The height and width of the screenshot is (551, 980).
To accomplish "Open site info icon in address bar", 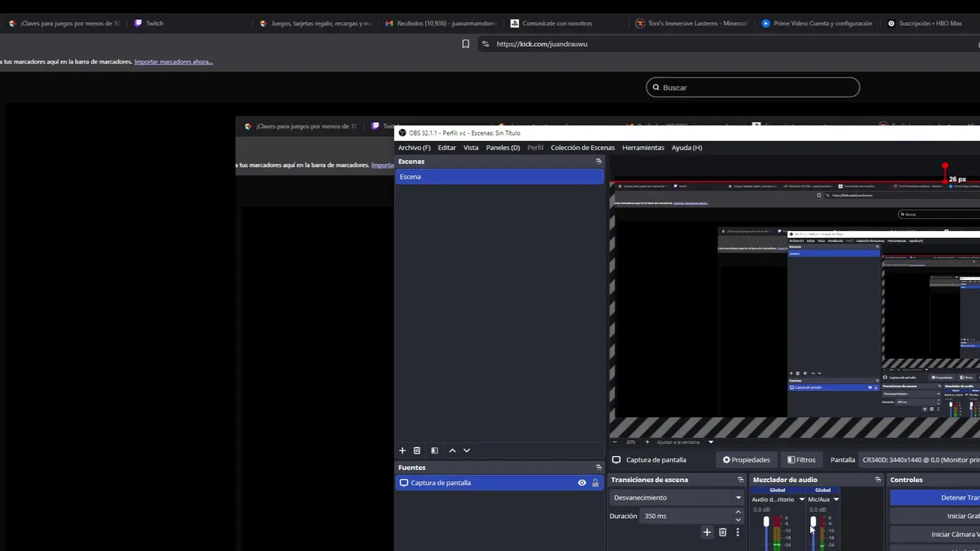I will (x=485, y=44).
